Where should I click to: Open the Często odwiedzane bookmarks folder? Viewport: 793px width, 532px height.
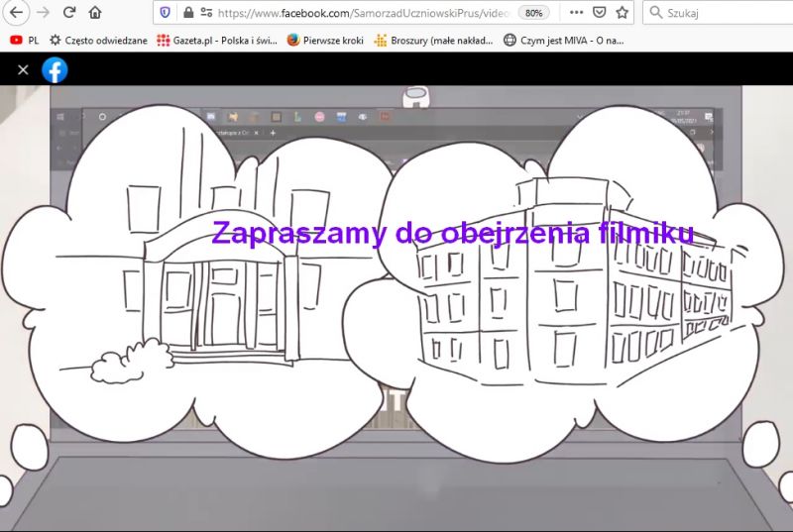97,41
